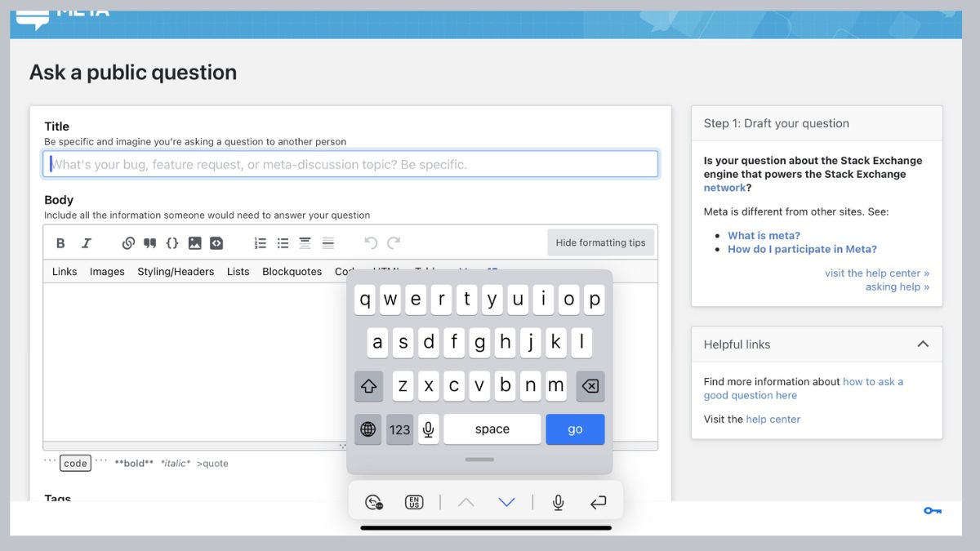Tap the a key on keyboard
980x551 pixels.
tap(377, 343)
